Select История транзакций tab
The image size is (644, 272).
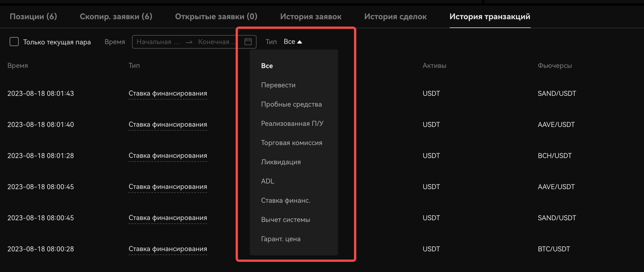tap(490, 16)
